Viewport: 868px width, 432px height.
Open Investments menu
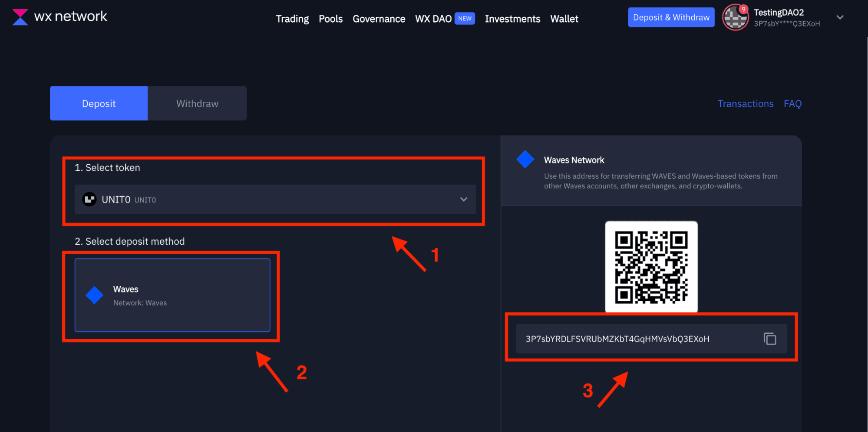click(x=512, y=19)
